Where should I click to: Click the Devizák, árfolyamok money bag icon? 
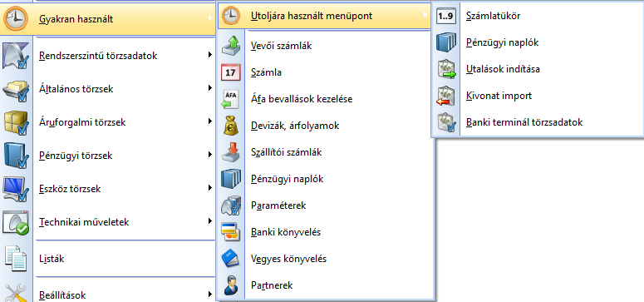[x=231, y=126]
